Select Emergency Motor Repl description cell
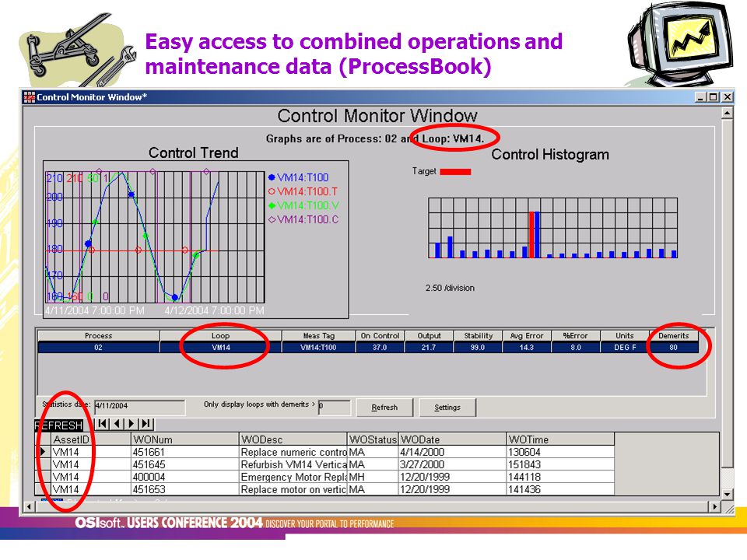Image resolution: width=747 pixels, height=560 pixels. pyautogui.click(x=293, y=477)
